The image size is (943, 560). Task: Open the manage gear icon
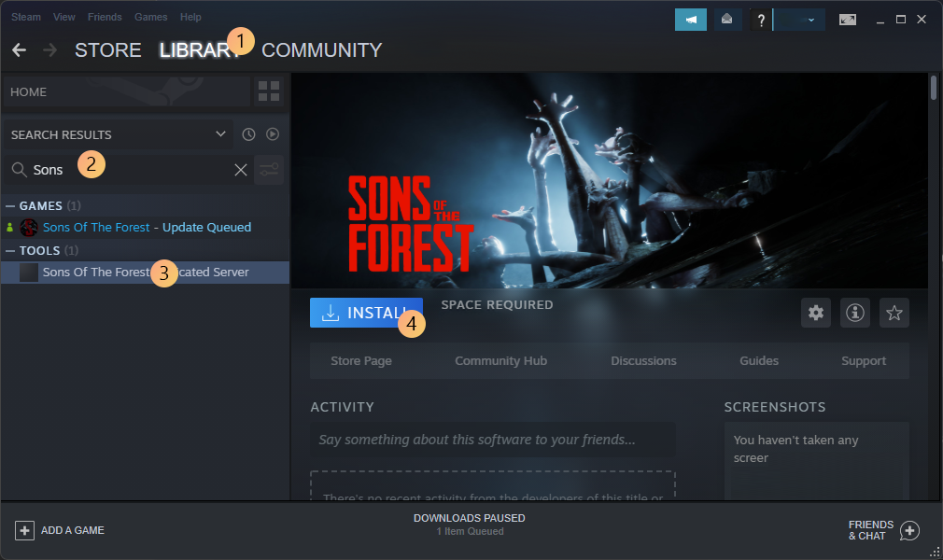pyautogui.click(x=815, y=313)
